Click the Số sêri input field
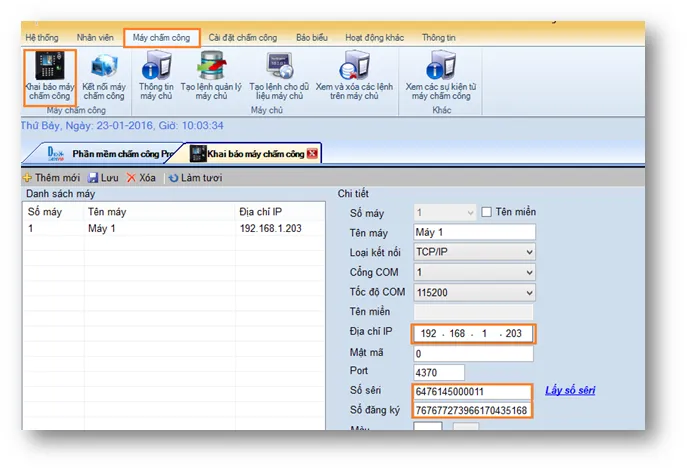 472,391
